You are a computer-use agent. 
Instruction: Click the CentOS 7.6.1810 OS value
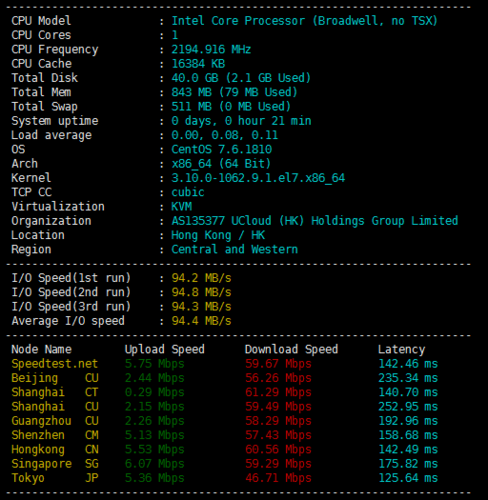[x=221, y=149]
